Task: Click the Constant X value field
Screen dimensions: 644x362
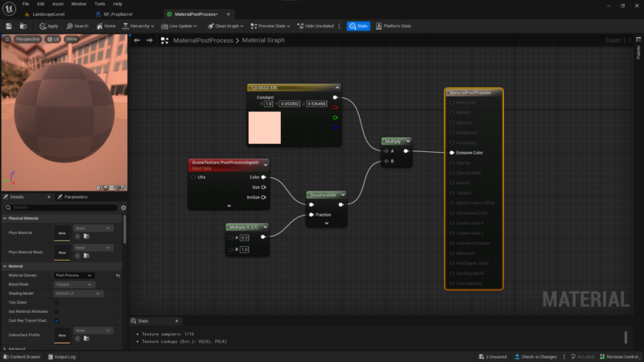Action: click(x=268, y=104)
